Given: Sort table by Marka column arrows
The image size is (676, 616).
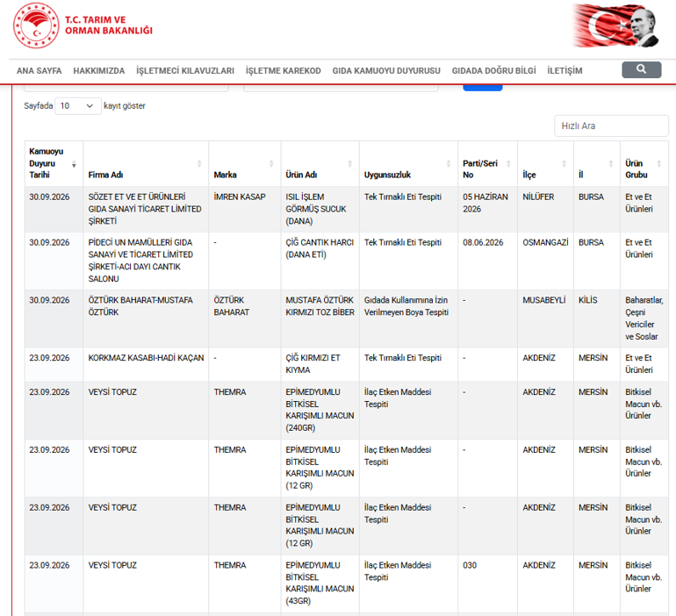Looking at the screenshot, I should (271, 164).
